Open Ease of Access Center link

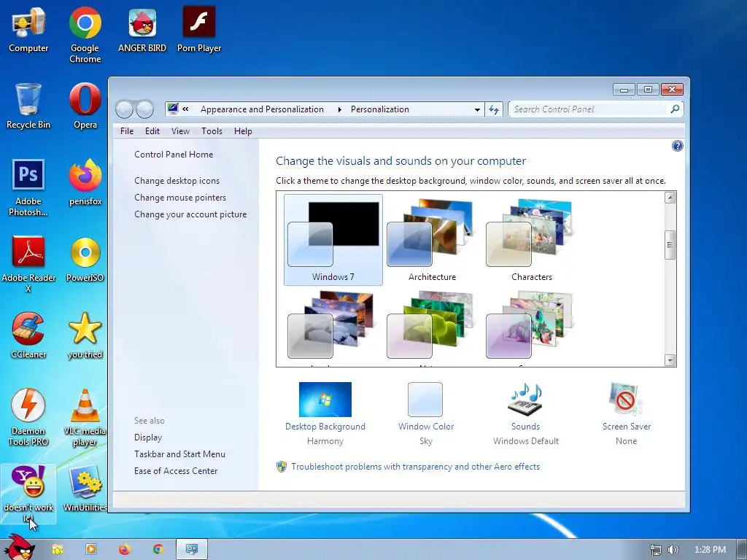pos(176,470)
